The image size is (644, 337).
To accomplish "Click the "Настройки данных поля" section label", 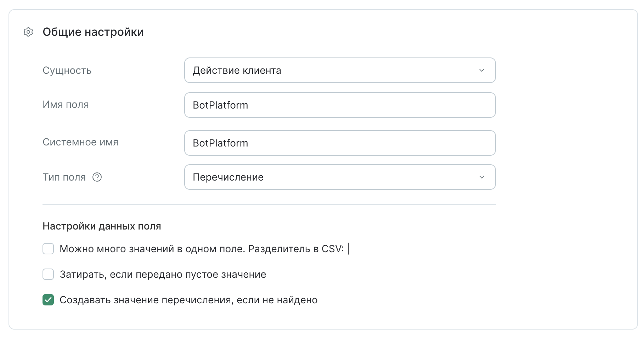I will click(x=102, y=226).
